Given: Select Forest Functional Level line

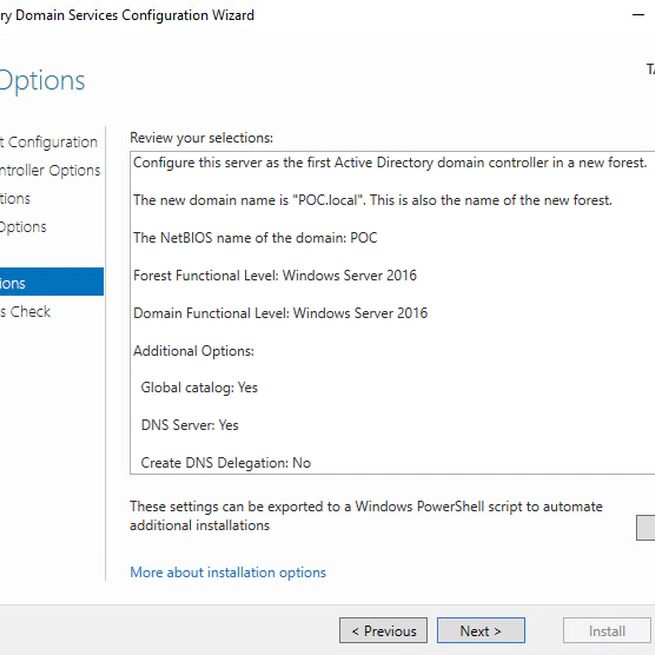Looking at the screenshot, I should point(275,275).
